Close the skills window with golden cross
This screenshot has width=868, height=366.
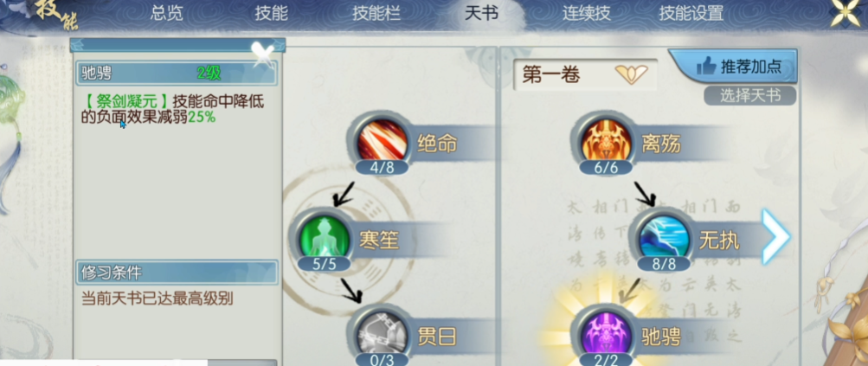(847, 14)
